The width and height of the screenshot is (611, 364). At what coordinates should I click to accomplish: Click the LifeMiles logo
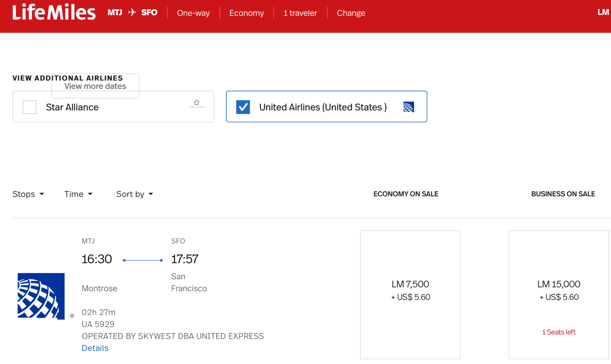coord(54,13)
